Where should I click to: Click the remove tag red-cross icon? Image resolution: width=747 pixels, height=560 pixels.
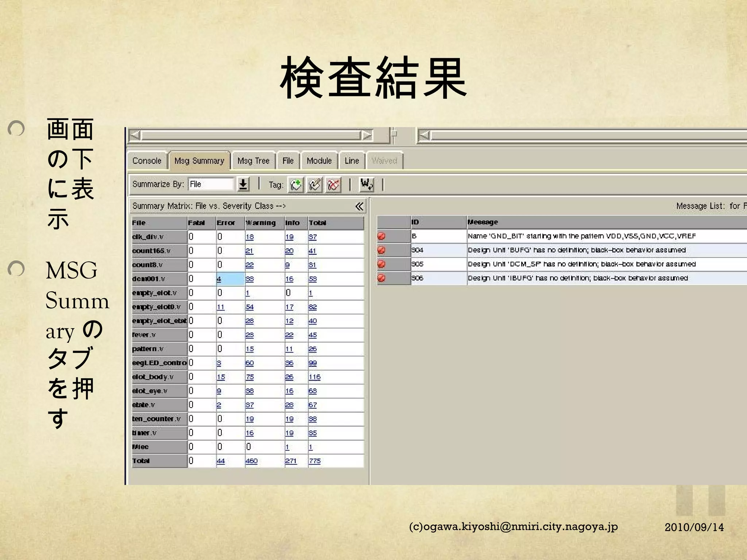pyautogui.click(x=333, y=184)
